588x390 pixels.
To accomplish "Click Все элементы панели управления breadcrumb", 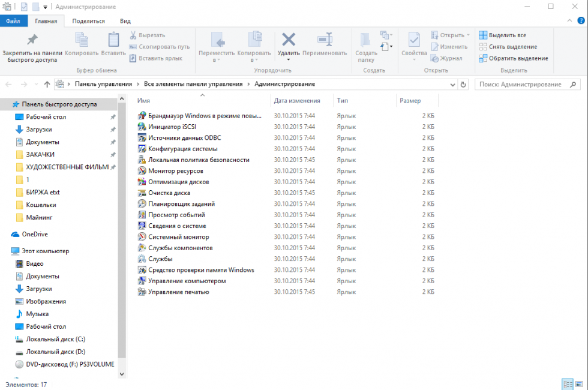I will [x=193, y=84].
